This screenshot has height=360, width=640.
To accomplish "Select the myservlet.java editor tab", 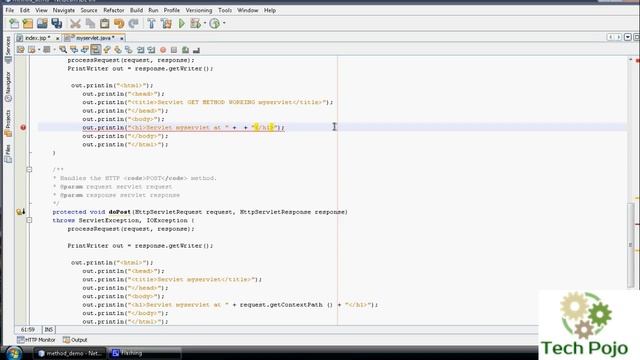I will [94, 38].
